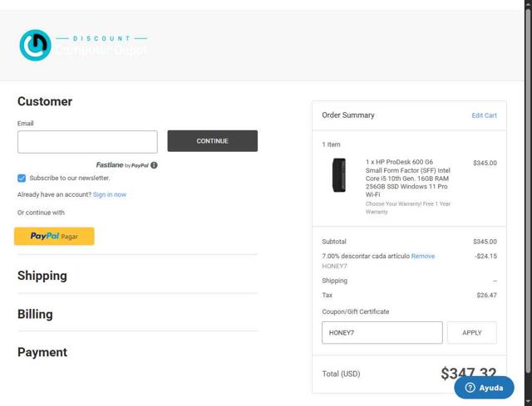
Task: Click the Customer section heading
Action: (x=45, y=101)
